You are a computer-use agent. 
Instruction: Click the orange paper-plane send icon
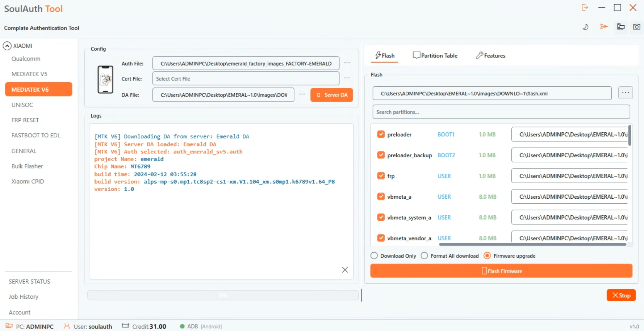tap(604, 26)
